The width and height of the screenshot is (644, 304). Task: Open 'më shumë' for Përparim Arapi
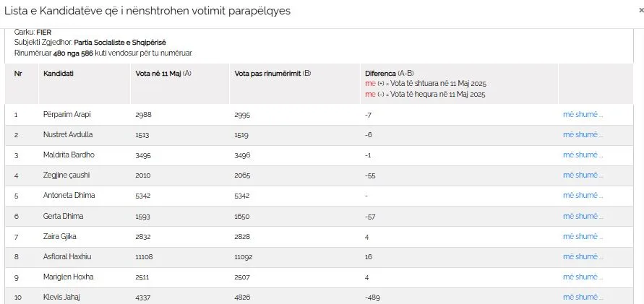pos(583,115)
